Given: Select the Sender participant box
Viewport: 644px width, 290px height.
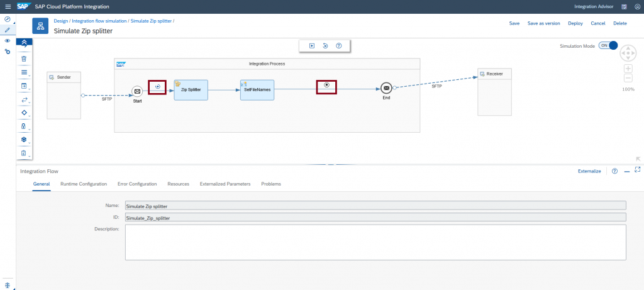Looking at the screenshot, I should click(64, 95).
